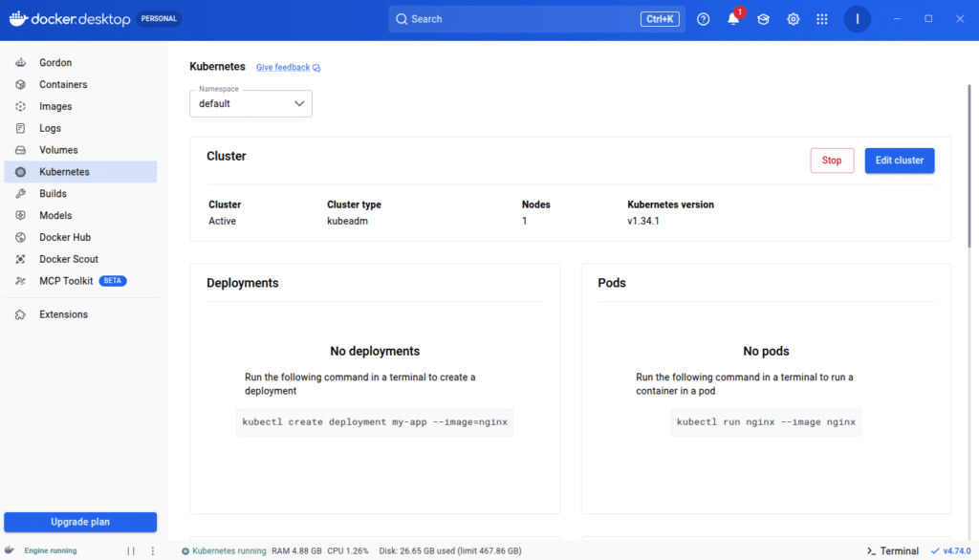Click the Edit cluster button
979x560 pixels.
[x=899, y=161]
